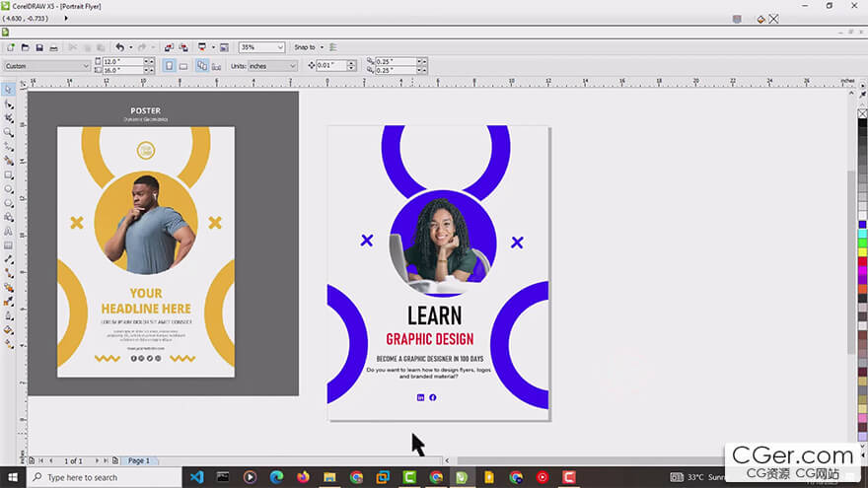Add a page after the last page
The image size is (868, 488).
tap(115, 461)
